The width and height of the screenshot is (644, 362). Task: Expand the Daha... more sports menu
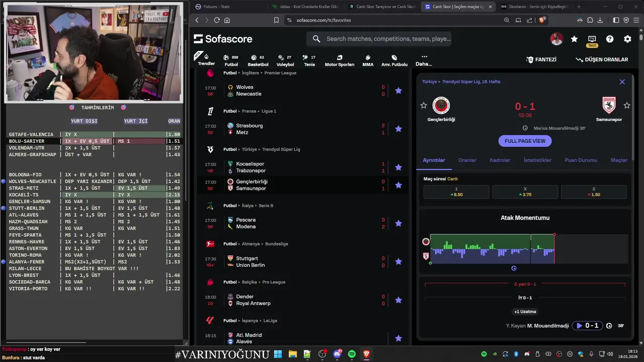pyautogui.click(x=424, y=60)
